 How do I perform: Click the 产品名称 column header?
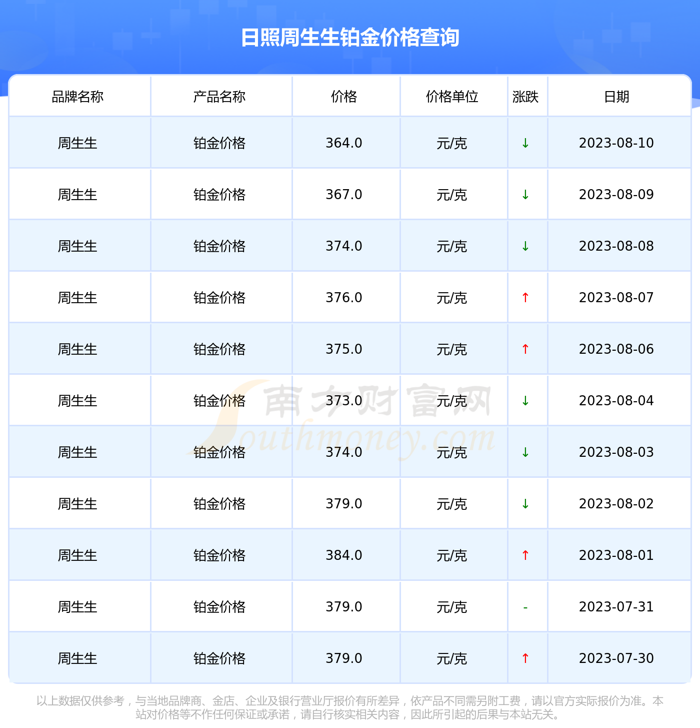click(219, 97)
